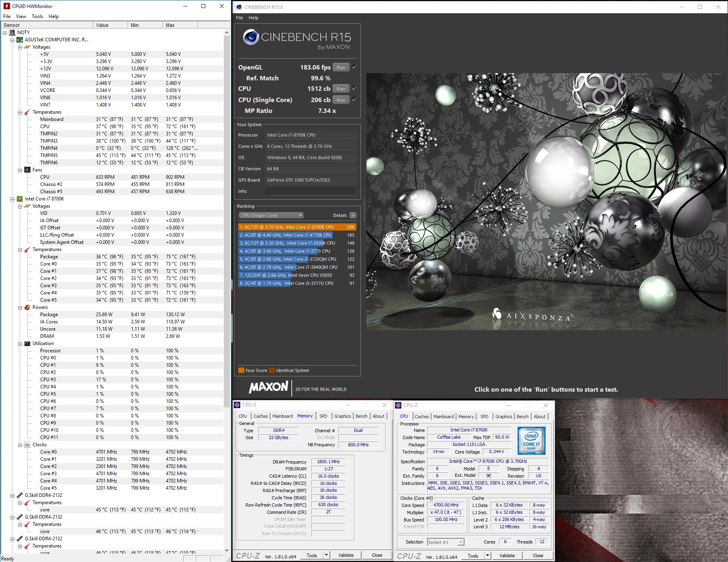Toggle the OpenGL test checkmark
728x562 pixels.
tap(354, 67)
